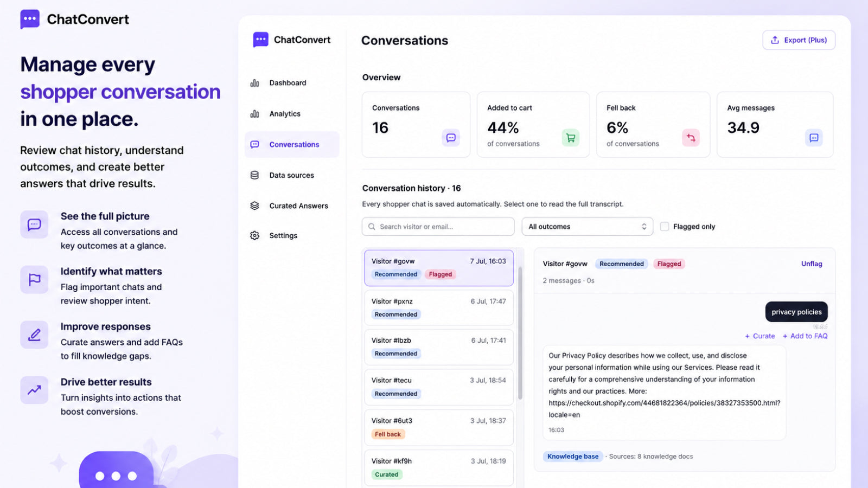Click the Curated Answers layers icon
The image size is (868, 488).
[254, 206]
